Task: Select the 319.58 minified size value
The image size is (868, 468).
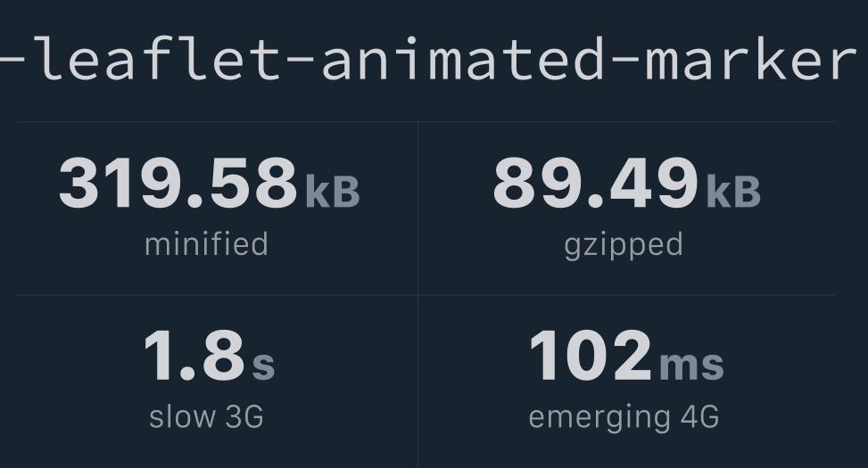Action: [x=178, y=183]
